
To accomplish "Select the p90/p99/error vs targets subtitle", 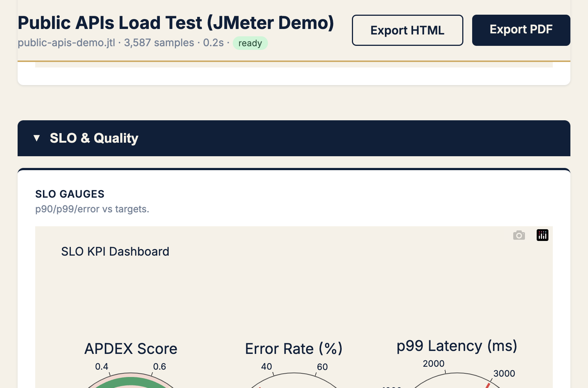I will pos(92,209).
